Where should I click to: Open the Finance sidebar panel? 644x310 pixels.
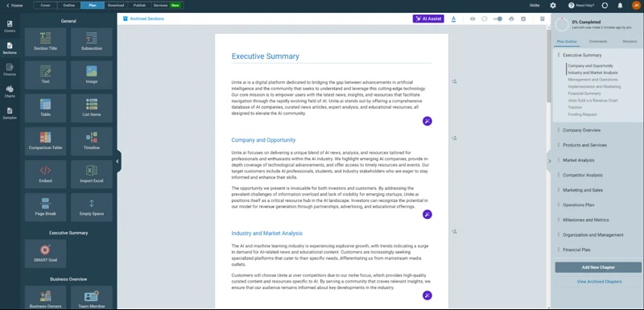click(10, 69)
